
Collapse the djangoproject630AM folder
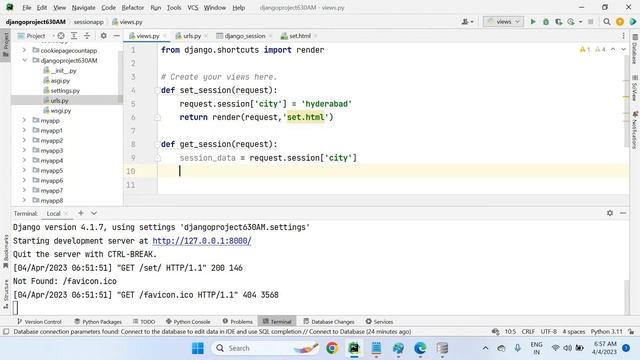pyautogui.click(x=24, y=60)
